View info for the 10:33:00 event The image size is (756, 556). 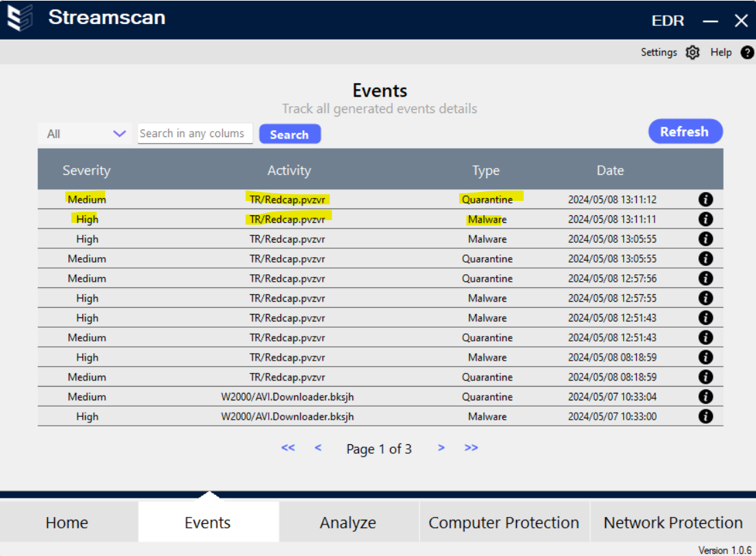705,417
